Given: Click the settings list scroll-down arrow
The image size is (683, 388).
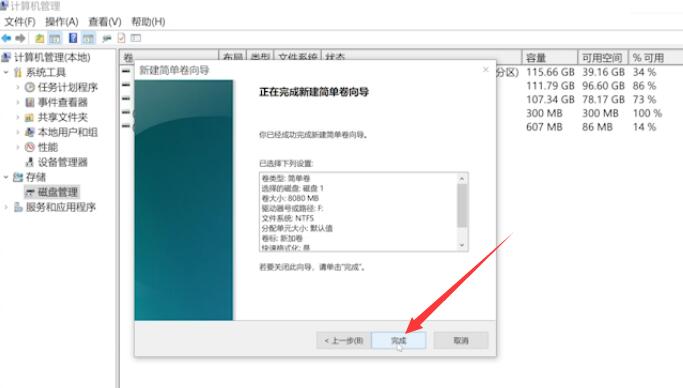Looking at the screenshot, I should tap(462, 246).
